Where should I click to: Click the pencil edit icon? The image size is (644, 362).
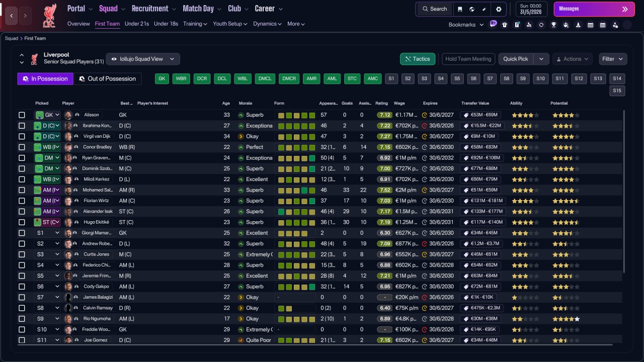click(x=484, y=9)
